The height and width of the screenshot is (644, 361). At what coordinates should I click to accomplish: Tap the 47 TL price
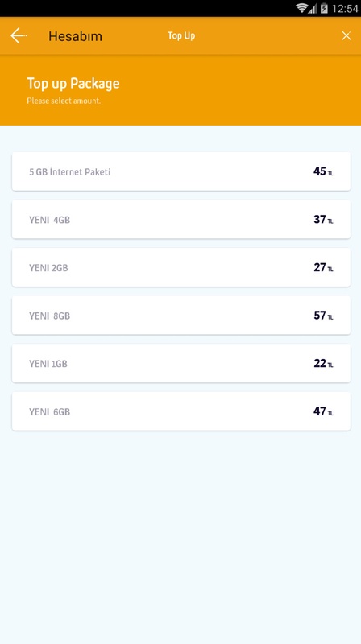pos(323,411)
